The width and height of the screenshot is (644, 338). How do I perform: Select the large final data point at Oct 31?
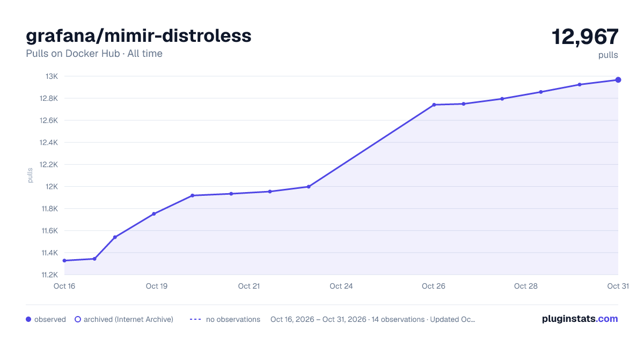point(618,80)
